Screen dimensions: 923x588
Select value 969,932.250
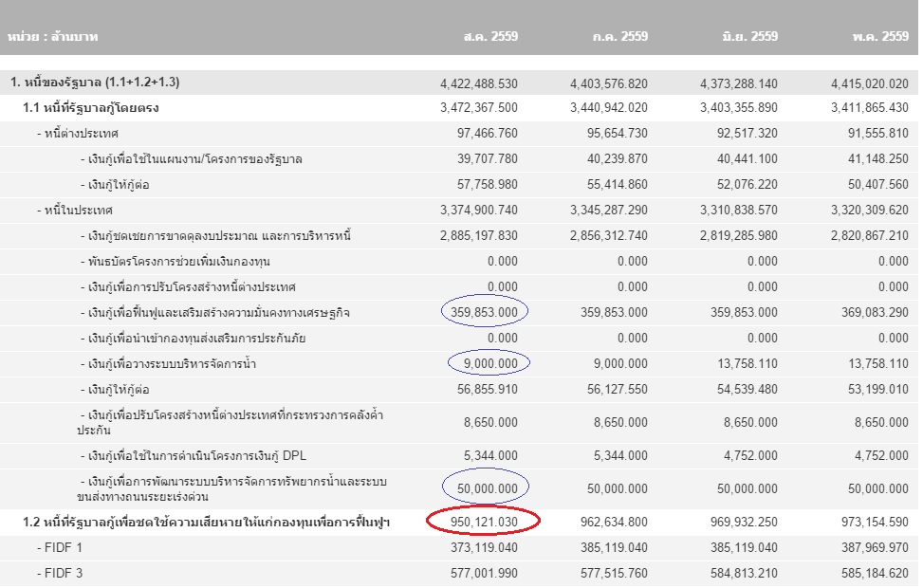744,522
